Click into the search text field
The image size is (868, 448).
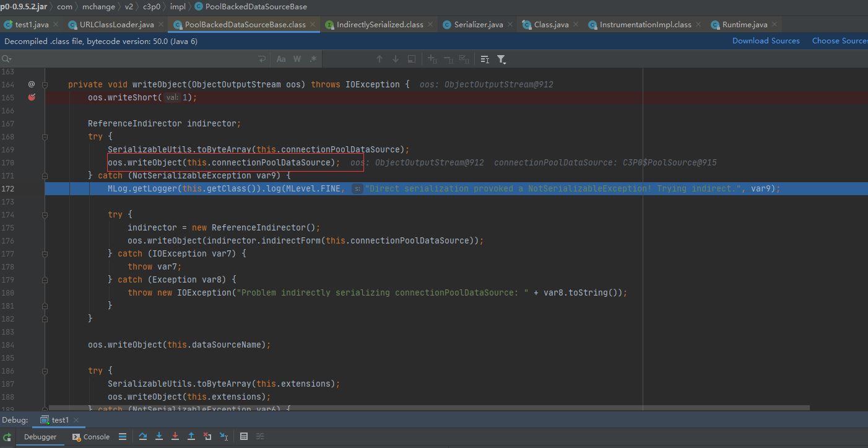tap(133, 59)
